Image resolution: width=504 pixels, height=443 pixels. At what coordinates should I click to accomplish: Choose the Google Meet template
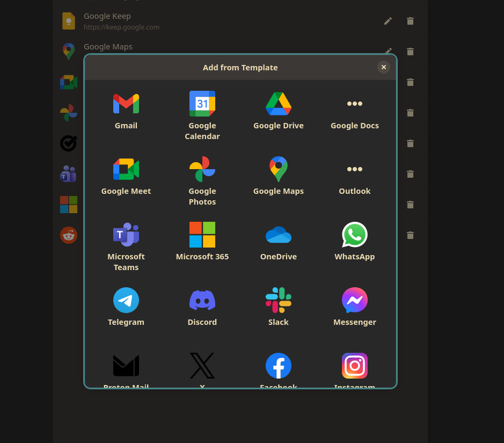pyautogui.click(x=126, y=177)
